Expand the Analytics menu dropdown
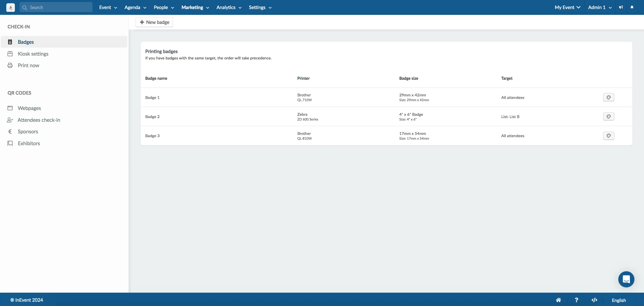The image size is (644, 306). point(228,7)
